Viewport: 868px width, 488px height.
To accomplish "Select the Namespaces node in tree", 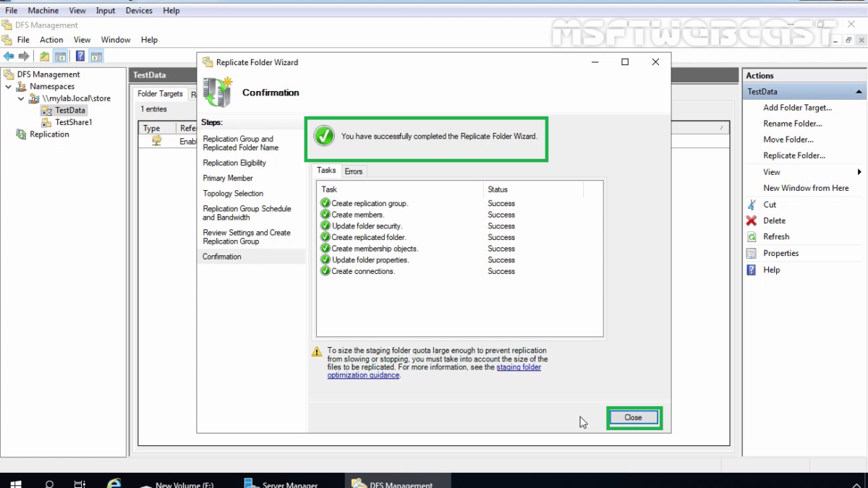I will pyautogui.click(x=52, y=87).
